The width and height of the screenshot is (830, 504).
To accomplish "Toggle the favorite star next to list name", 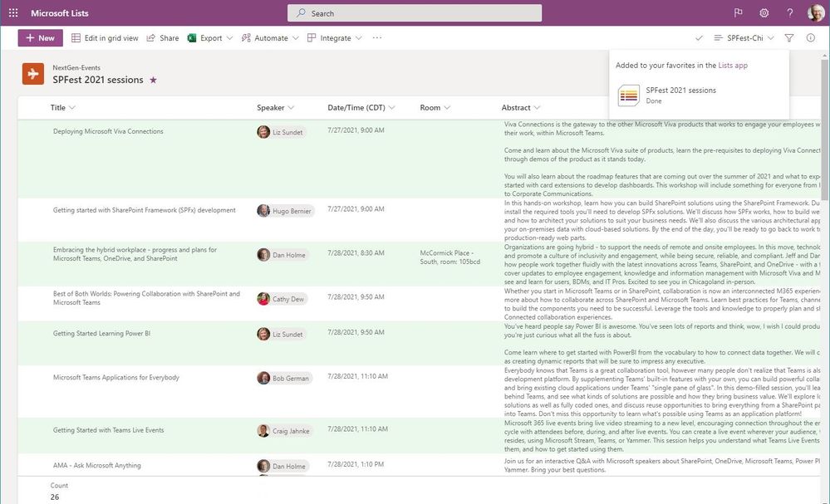I will point(153,80).
